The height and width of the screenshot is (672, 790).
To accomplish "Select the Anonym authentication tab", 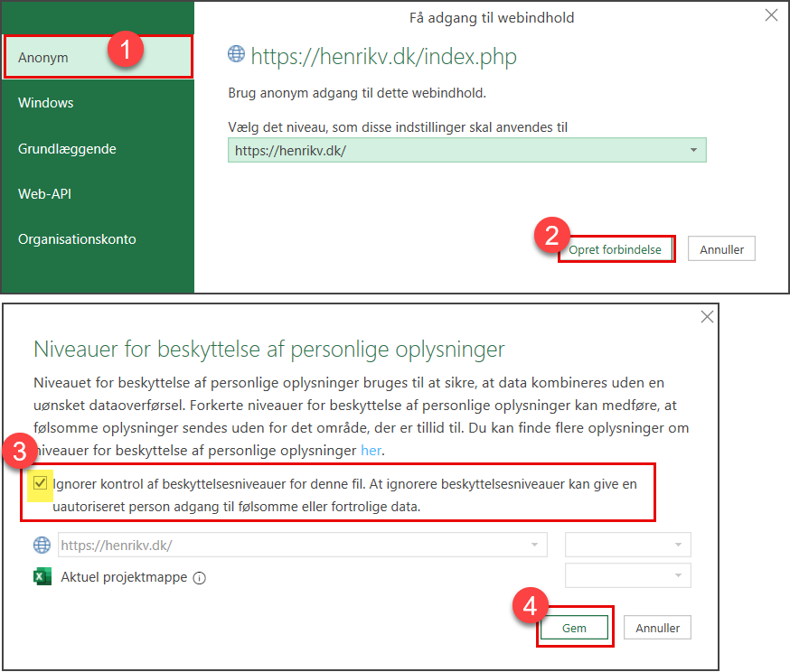I will click(99, 57).
